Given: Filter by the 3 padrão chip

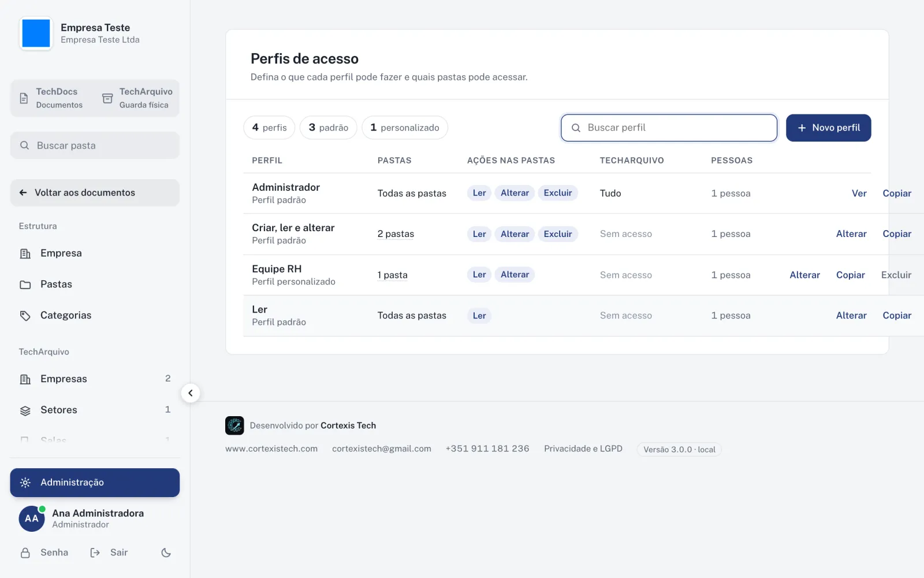Looking at the screenshot, I should point(328,128).
